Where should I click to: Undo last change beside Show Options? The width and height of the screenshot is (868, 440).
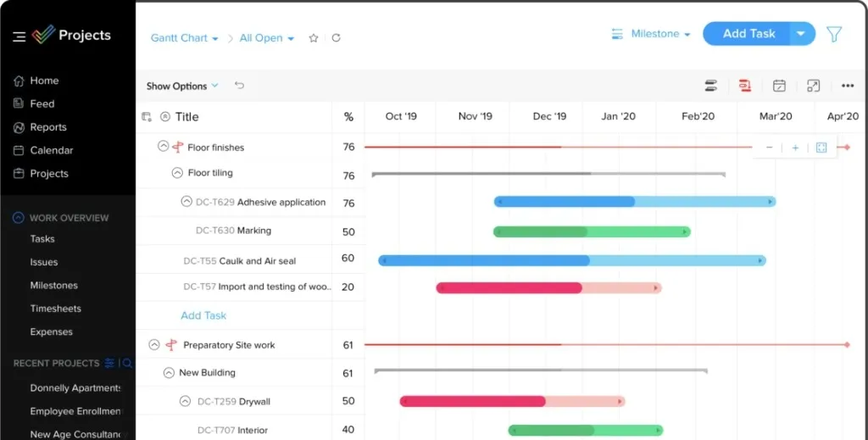pyautogui.click(x=239, y=86)
